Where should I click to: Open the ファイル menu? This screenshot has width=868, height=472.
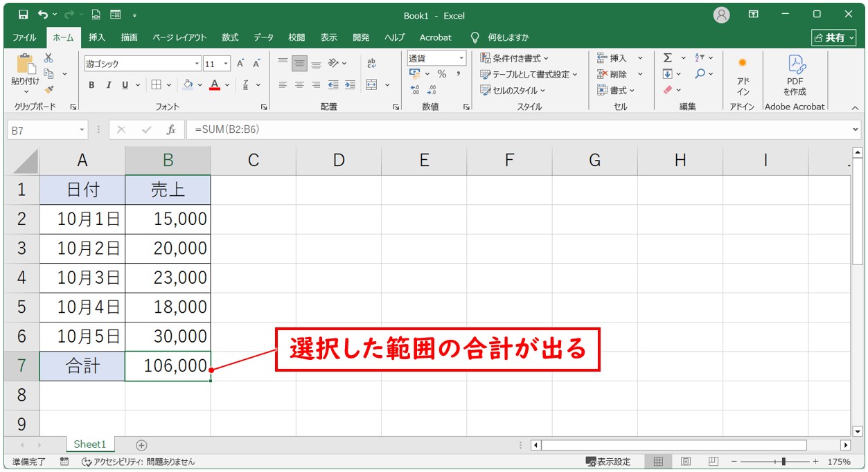tap(24, 37)
